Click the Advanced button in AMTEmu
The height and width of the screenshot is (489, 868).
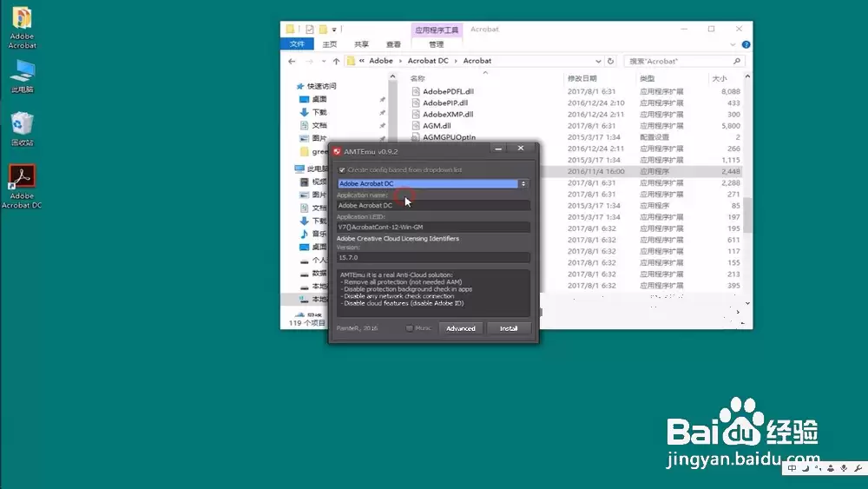pyautogui.click(x=461, y=328)
